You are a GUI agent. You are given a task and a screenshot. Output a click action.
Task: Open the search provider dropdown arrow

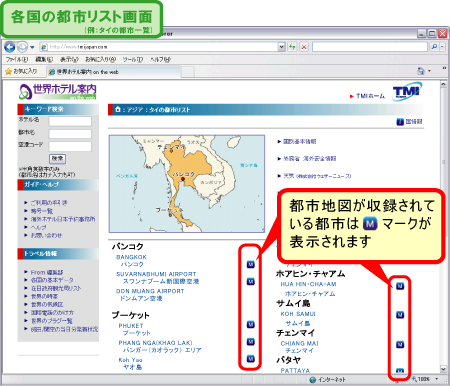[x=442, y=47]
